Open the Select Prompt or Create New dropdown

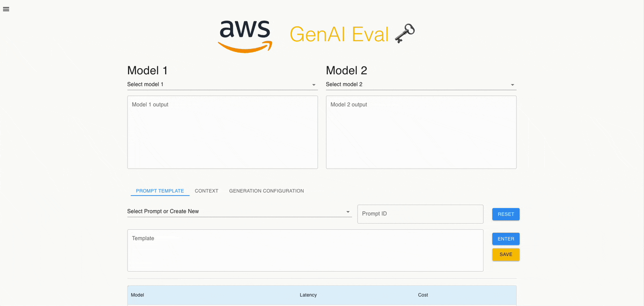(x=239, y=212)
